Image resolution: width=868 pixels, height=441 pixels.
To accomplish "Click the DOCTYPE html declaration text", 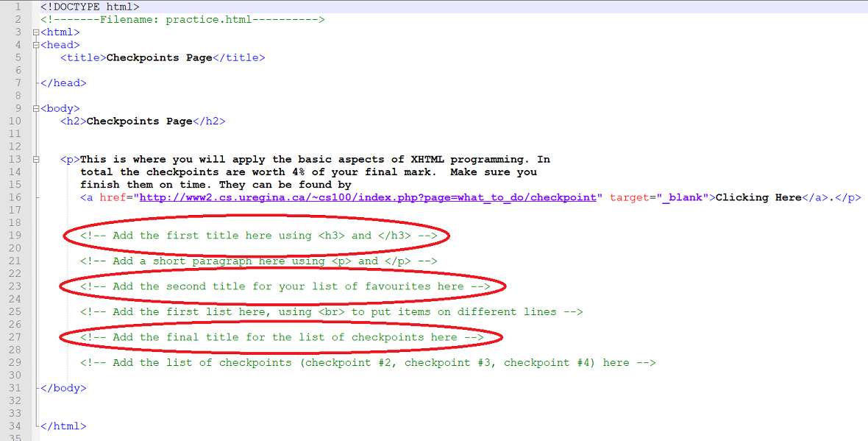I will pyautogui.click(x=90, y=7).
